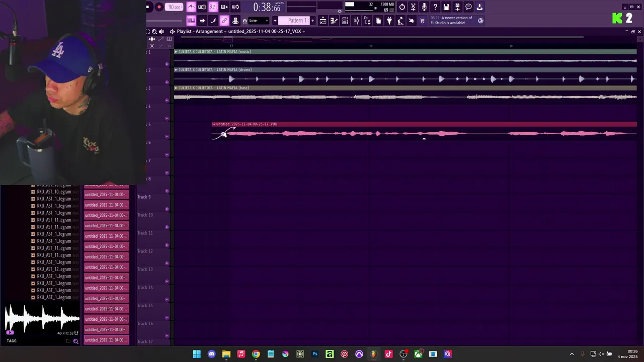Open the plugin picker plug icon
This screenshot has width=644, height=362.
(x=389, y=21)
